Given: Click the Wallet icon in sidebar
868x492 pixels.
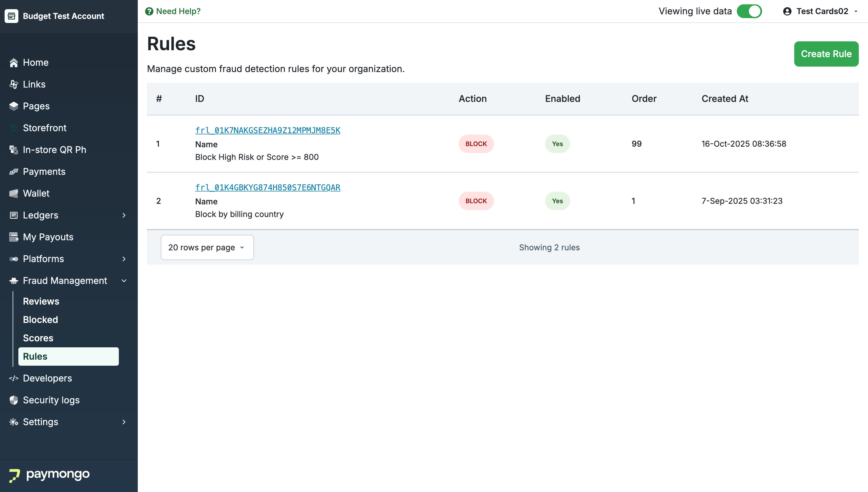Looking at the screenshot, I should [x=13, y=193].
